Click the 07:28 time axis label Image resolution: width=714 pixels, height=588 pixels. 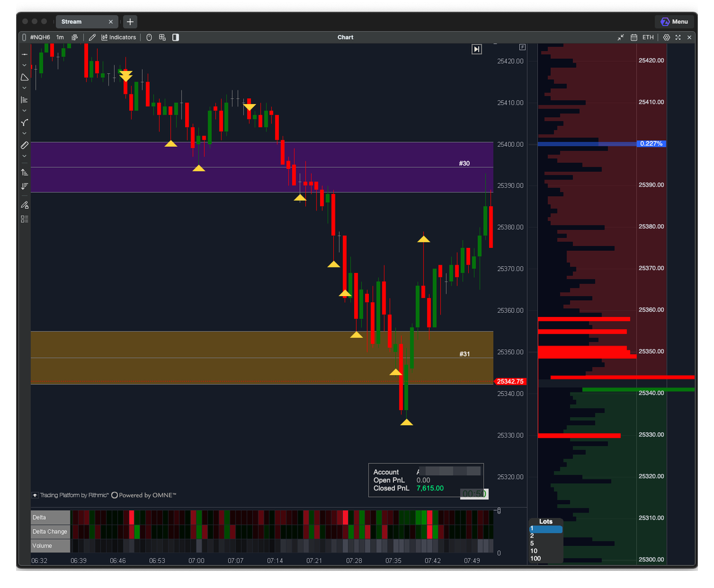353,560
